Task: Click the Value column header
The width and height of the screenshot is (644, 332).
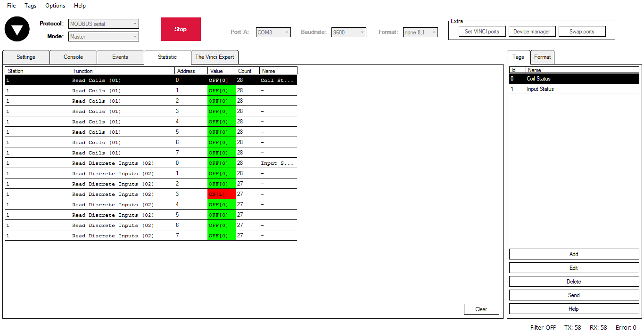Action: (222, 71)
